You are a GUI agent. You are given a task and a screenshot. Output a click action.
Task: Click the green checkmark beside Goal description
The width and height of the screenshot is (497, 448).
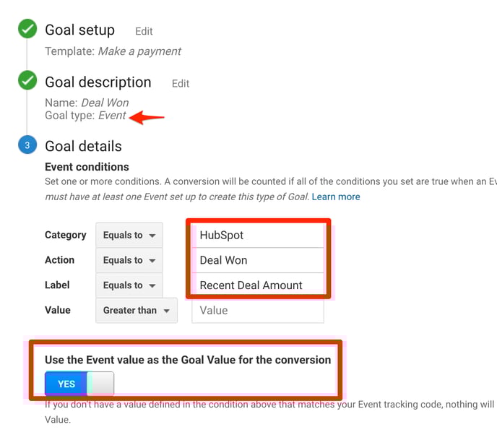coord(27,80)
